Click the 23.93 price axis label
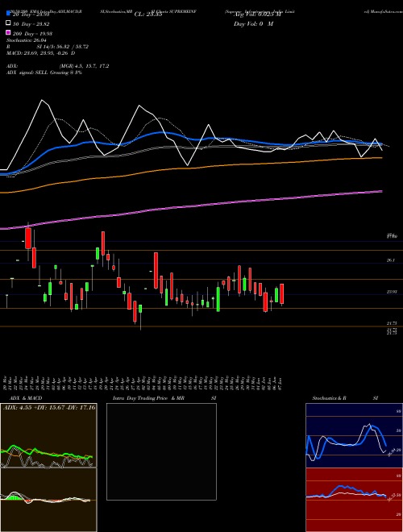Viewport: 403px width, 532px height. [392, 292]
